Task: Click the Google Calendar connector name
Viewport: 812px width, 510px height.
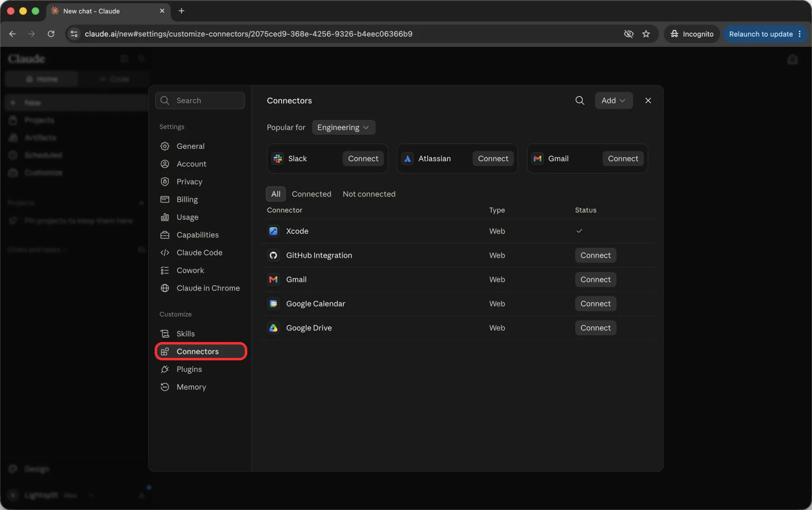Action: [315, 304]
